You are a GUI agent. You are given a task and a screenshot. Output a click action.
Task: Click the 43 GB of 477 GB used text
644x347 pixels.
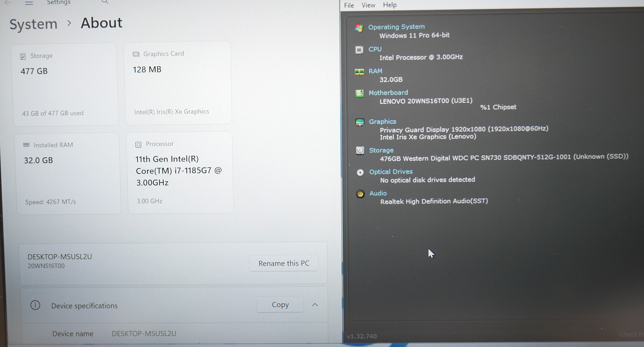pos(53,113)
